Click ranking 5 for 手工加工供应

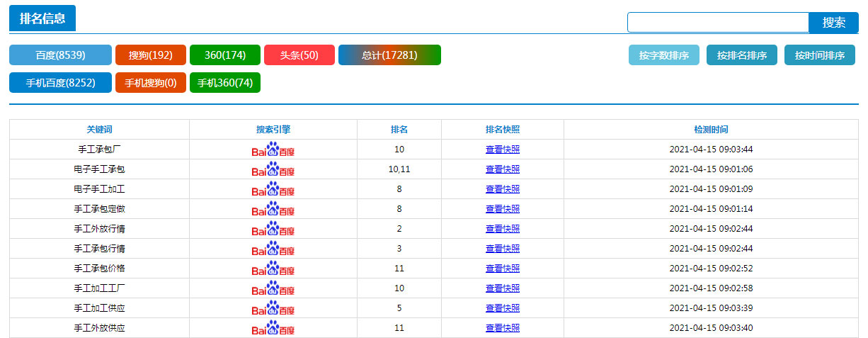click(x=399, y=308)
